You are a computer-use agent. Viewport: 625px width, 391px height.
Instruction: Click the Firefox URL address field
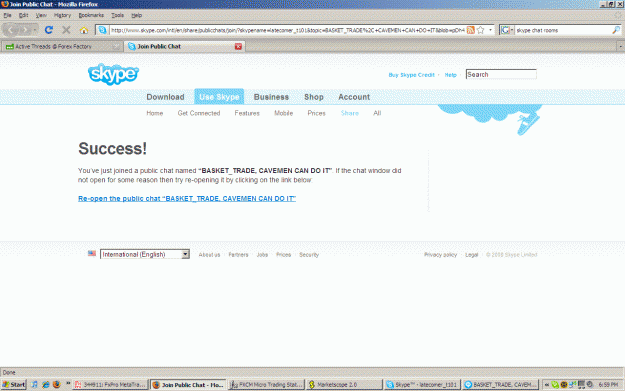(287, 30)
